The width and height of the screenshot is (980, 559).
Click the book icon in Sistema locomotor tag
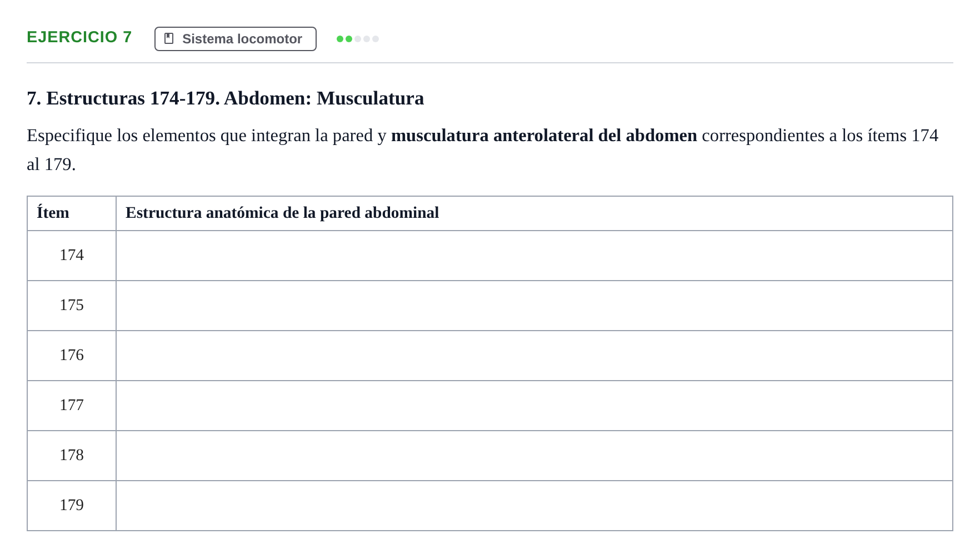(x=169, y=38)
